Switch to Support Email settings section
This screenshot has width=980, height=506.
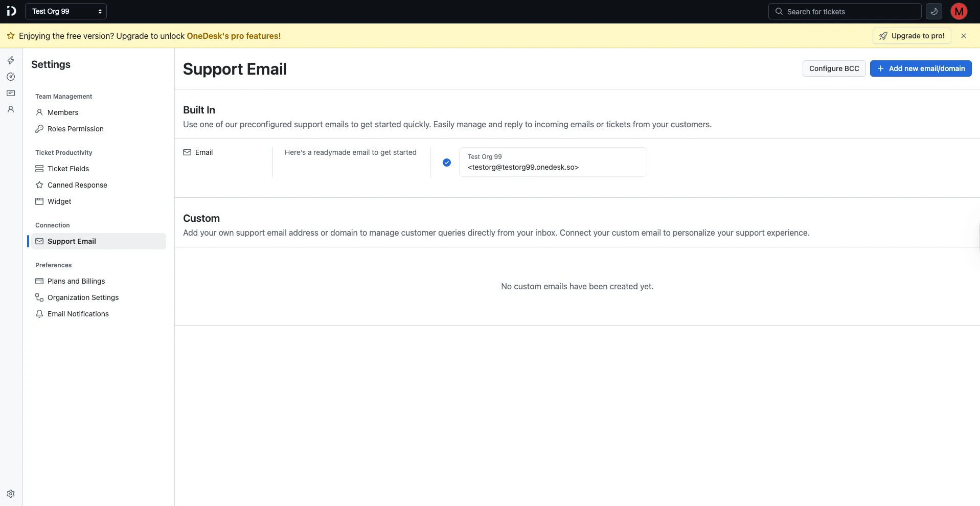tap(72, 241)
